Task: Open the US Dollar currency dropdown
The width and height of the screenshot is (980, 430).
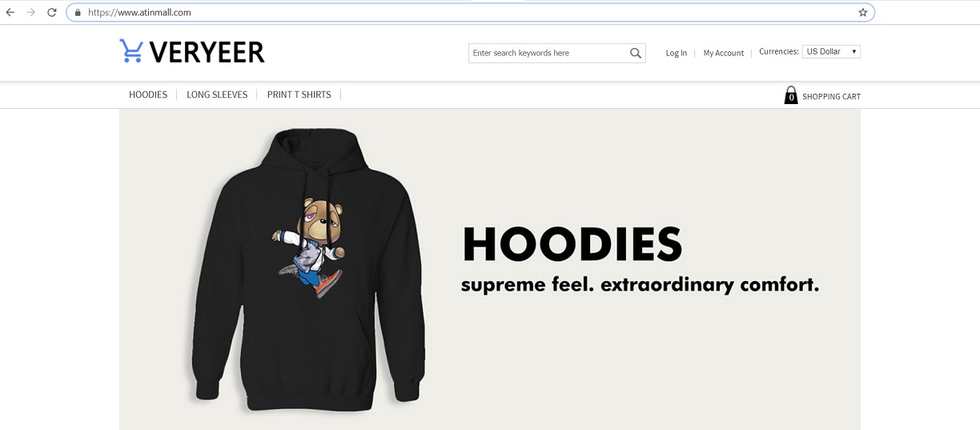Action: [831, 51]
